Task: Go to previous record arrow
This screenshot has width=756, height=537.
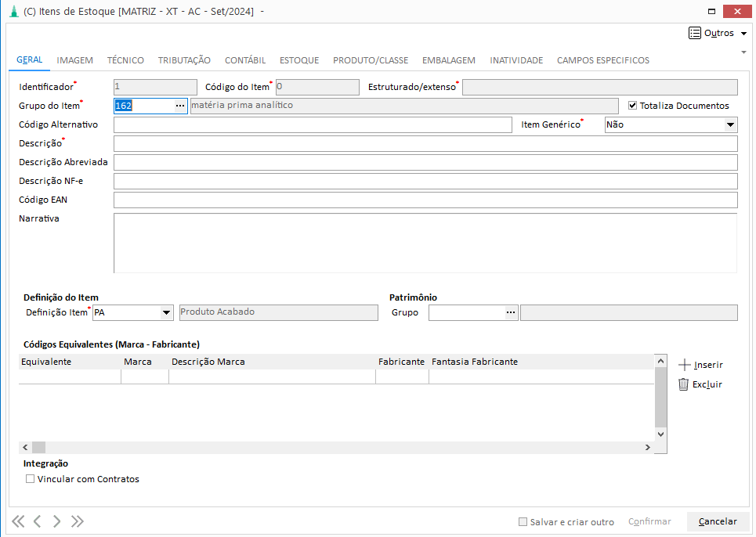Action: pos(37,521)
